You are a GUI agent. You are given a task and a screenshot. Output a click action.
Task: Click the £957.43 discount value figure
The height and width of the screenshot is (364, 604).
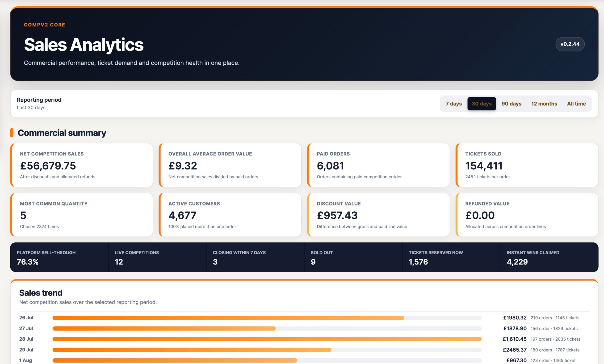[337, 215]
